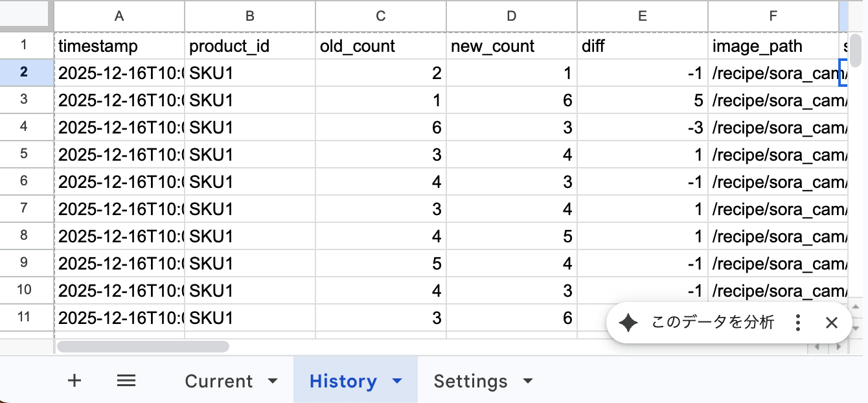The image size is (868, 403).
Task: Select row 5 header number
Action: 25,155
